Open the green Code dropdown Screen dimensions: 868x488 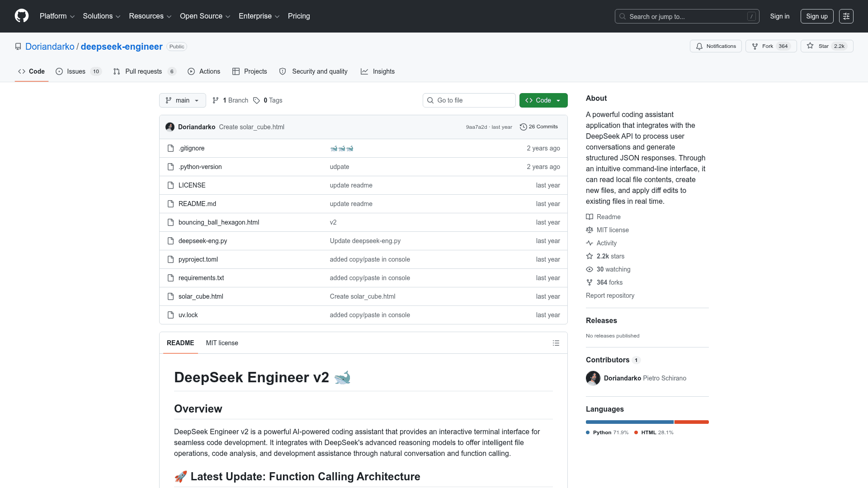(x=543, y=100)
